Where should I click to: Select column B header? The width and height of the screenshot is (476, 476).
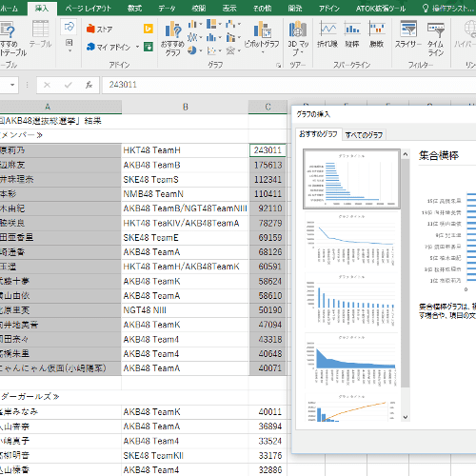coord(186,107)
